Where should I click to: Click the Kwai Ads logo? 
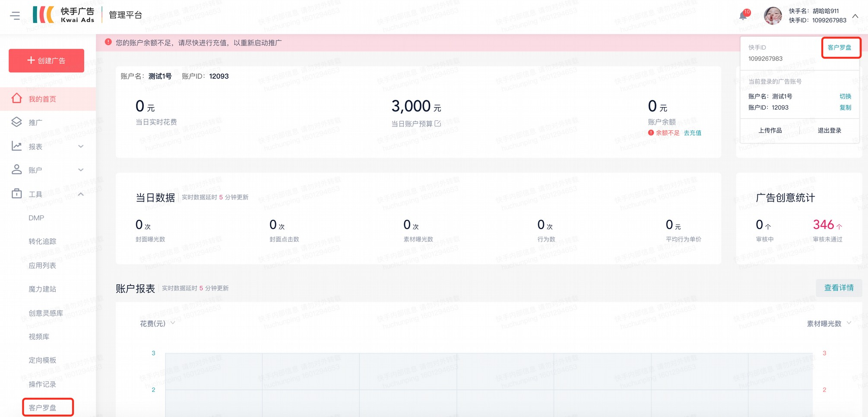[x=64, y=15]
